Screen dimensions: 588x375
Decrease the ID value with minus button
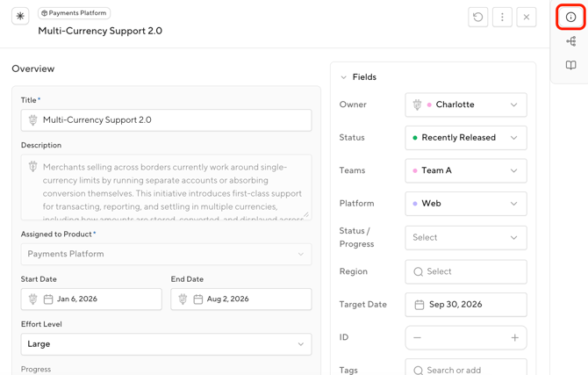click(x=417, y=337)
